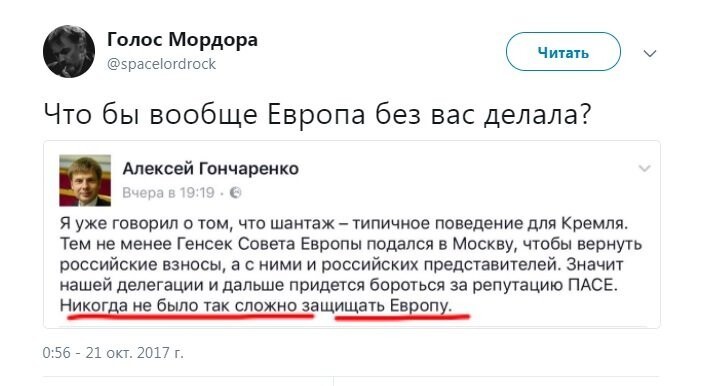Click the underlined words защищать Европу
The image size is (701, 386).
point(376,305)
